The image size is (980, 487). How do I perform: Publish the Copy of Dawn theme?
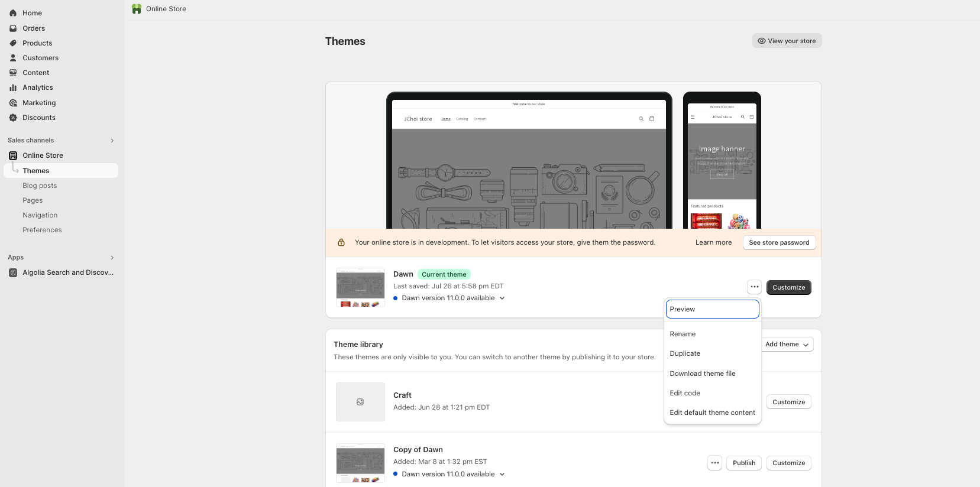click(x=744, y=463)
